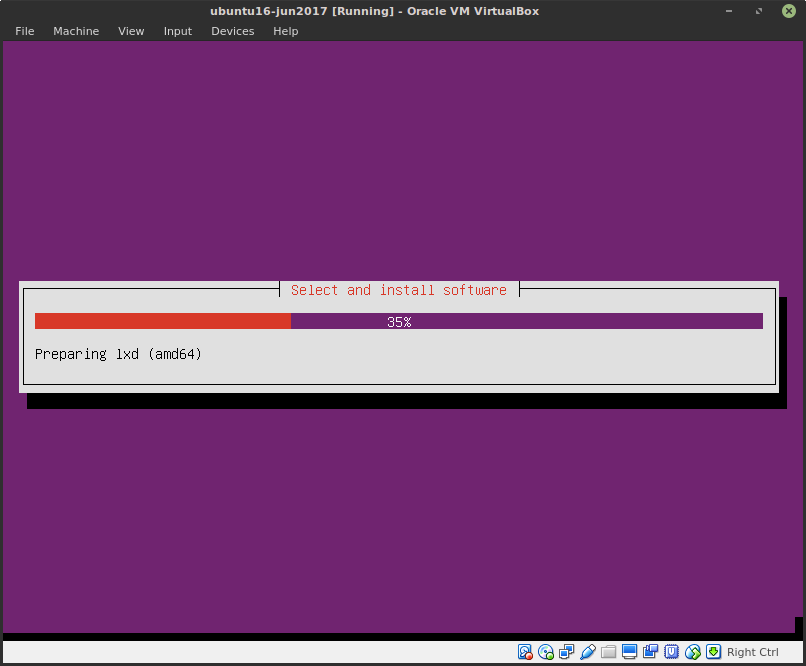This screenshot has height=666, width=806.
Task: Open the File menu
Action: [24, 31]
